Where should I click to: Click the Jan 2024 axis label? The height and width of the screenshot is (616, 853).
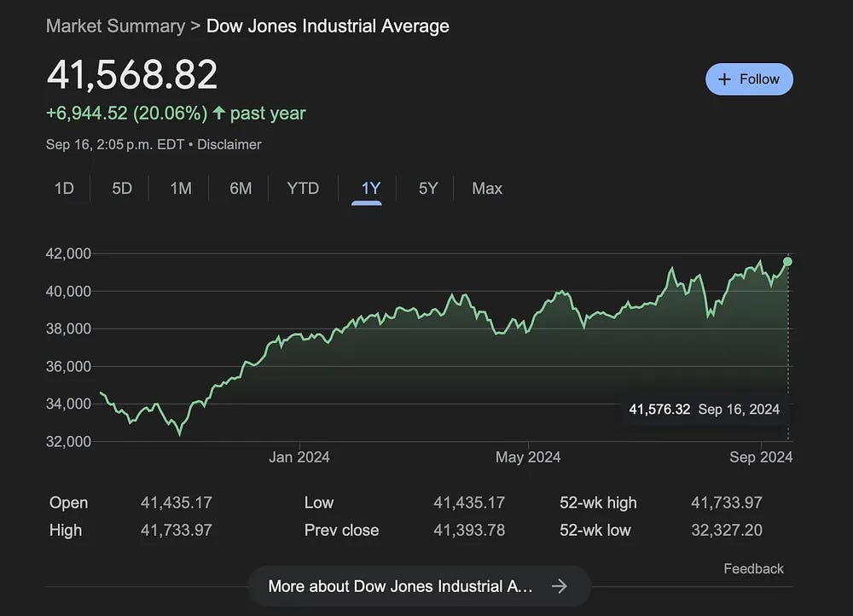[x=299, y=457]
